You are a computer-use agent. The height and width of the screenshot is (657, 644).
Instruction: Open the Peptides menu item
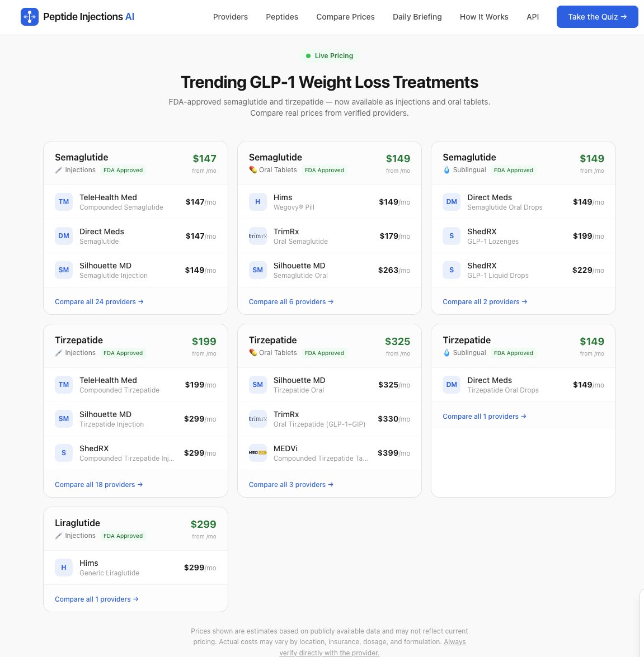pyautogui.click(x=282, y=17)
